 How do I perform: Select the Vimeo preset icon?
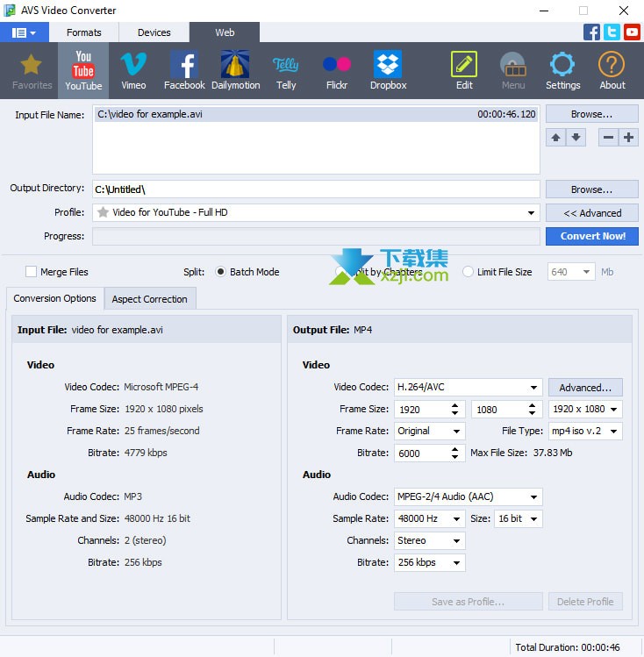[x=133, y=71]
